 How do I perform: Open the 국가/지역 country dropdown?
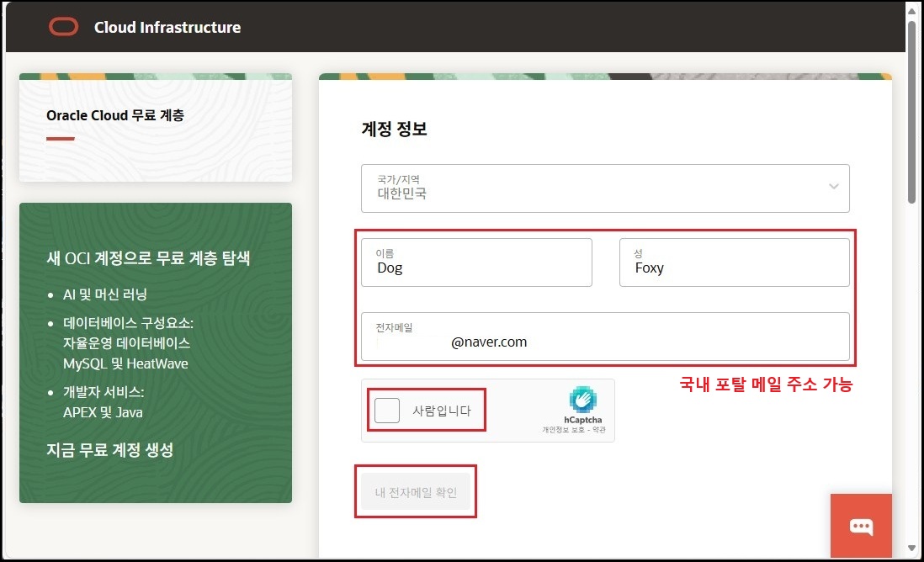tap(605, 188)
